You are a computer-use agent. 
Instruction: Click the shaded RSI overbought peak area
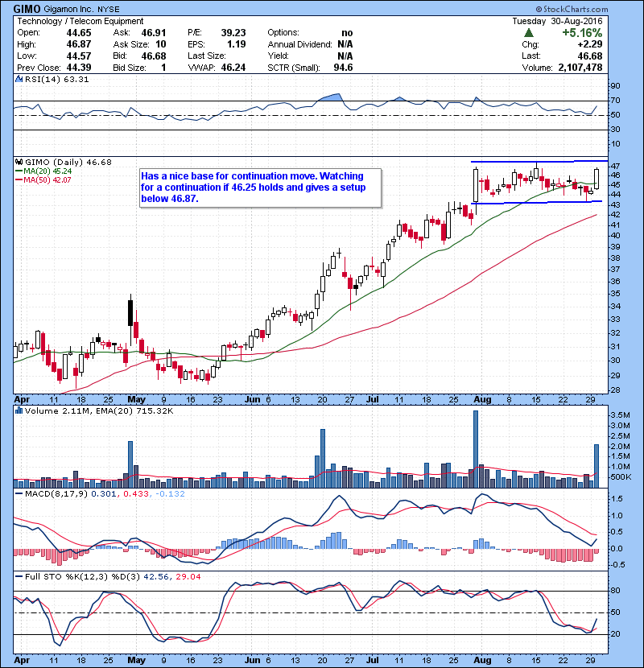[x=331, y=97]
